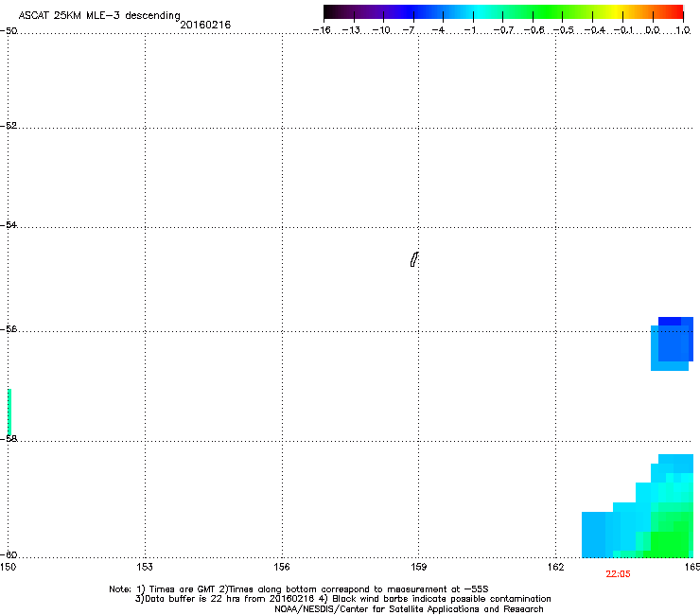Click the 156 longitude axis label
This screenshot has height=615, width=700.
[282, 567]
